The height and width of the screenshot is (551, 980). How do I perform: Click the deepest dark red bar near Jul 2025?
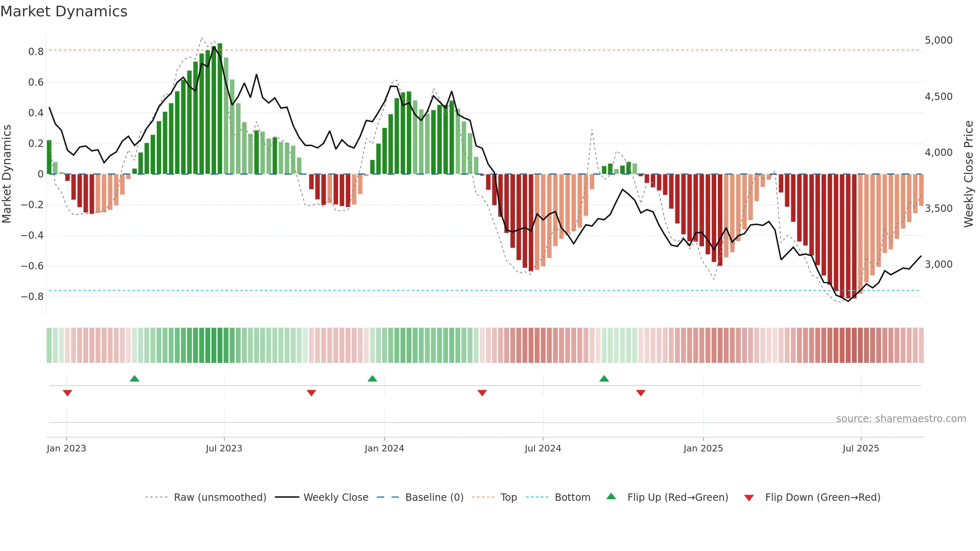coord(854,236)
